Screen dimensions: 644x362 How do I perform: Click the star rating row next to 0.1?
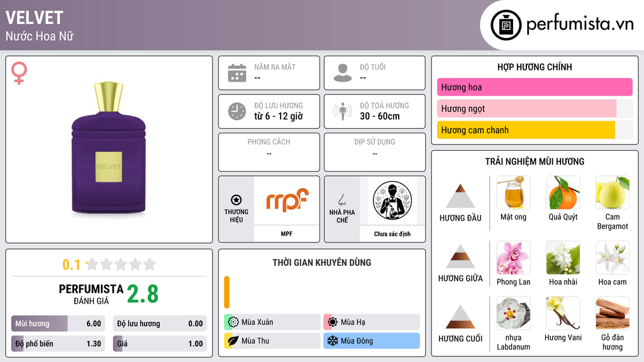(x=121, y=264)
